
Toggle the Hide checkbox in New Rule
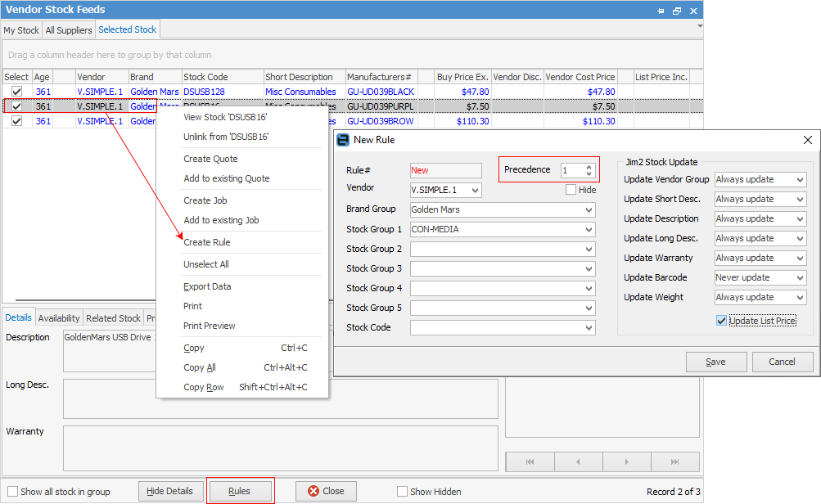(x=571, y=190)
